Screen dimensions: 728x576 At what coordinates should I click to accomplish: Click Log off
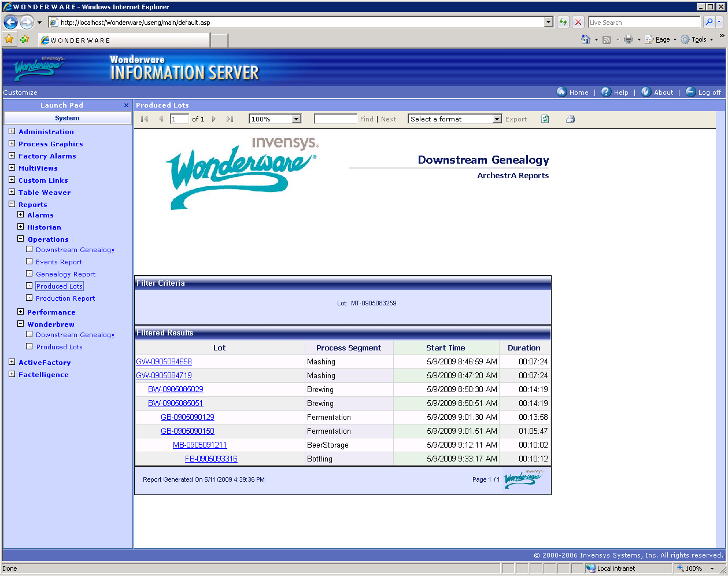704,92
